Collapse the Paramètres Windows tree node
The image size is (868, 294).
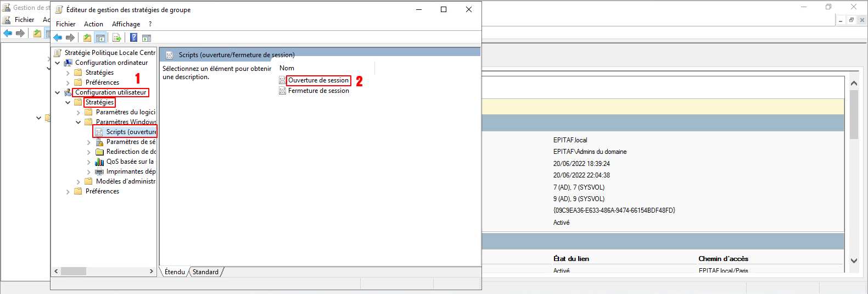[79, 122]
